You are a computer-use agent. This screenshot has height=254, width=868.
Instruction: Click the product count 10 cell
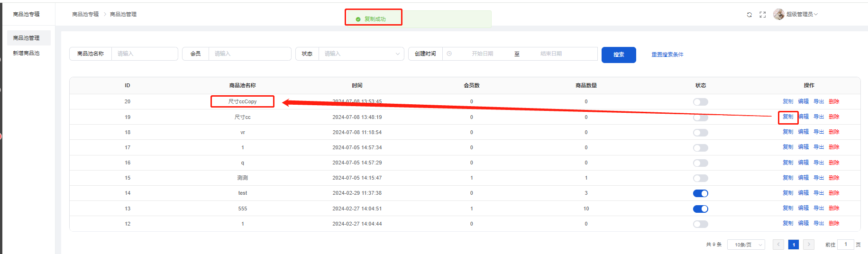pyautogui.click(x=586, y=209)
